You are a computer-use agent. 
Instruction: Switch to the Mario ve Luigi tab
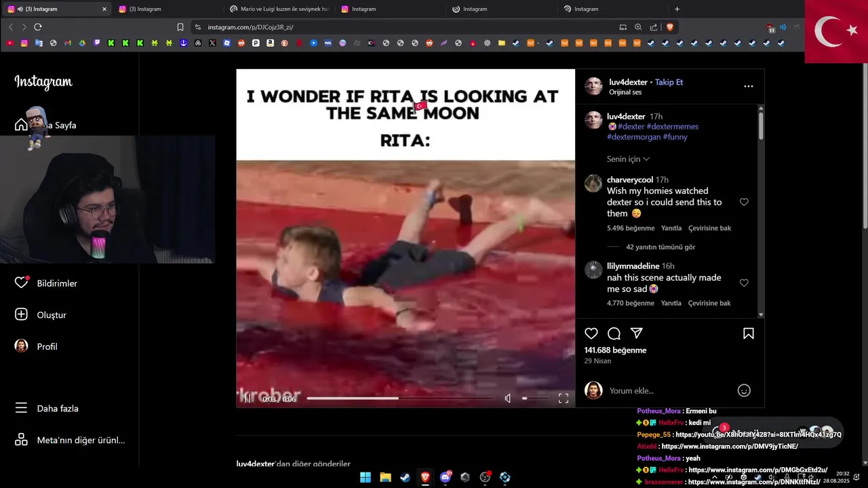[279, 9]
